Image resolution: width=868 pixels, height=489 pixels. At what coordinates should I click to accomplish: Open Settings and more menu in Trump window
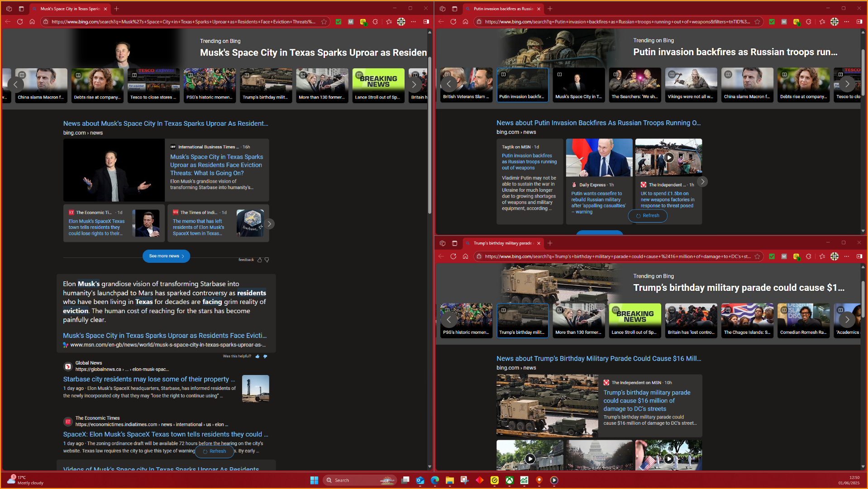click(x=847, y=256)
